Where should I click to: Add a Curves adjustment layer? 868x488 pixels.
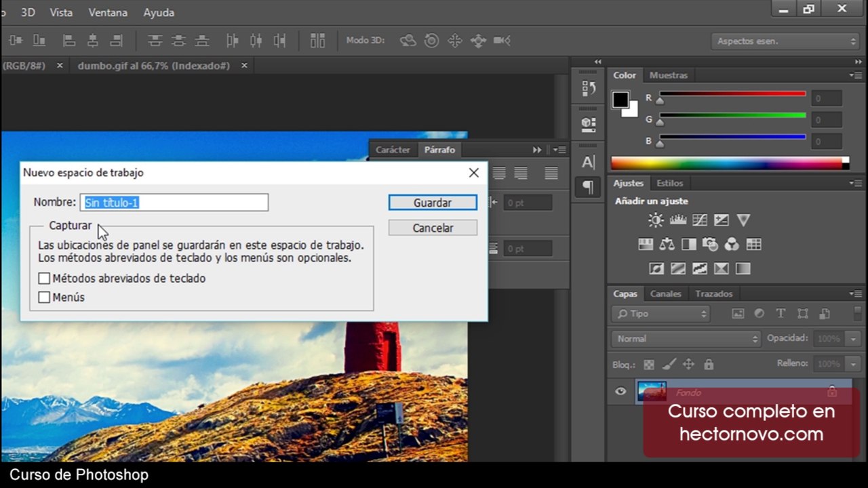coord(699,220)
